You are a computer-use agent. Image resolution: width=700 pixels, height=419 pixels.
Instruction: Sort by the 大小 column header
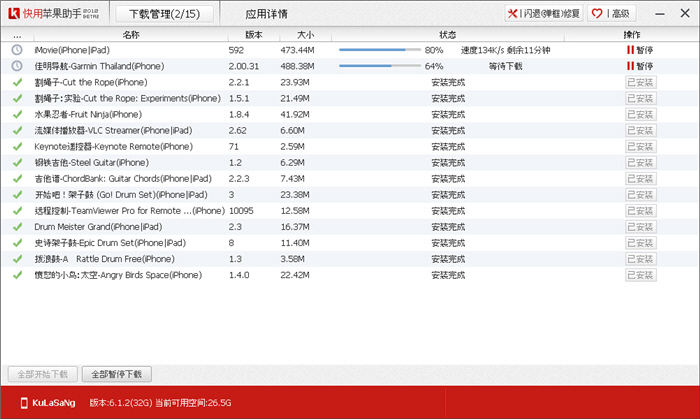click(305, 35)
